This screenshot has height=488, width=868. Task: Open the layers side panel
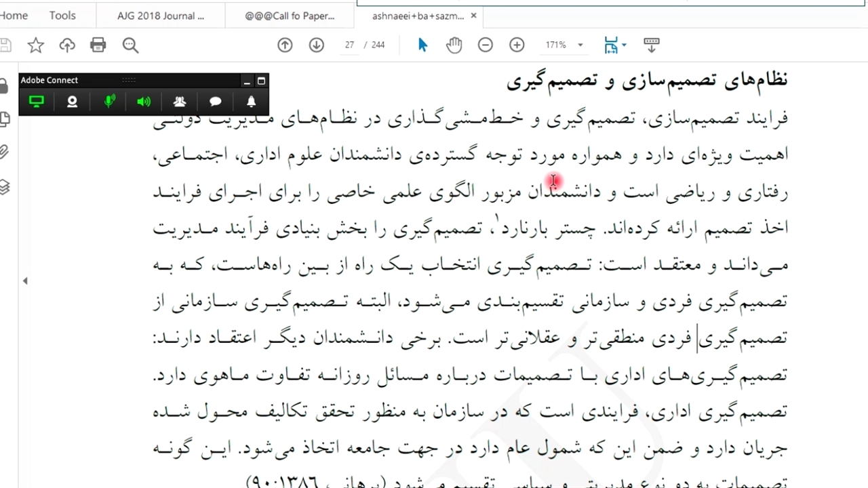(x=4, y=186)
